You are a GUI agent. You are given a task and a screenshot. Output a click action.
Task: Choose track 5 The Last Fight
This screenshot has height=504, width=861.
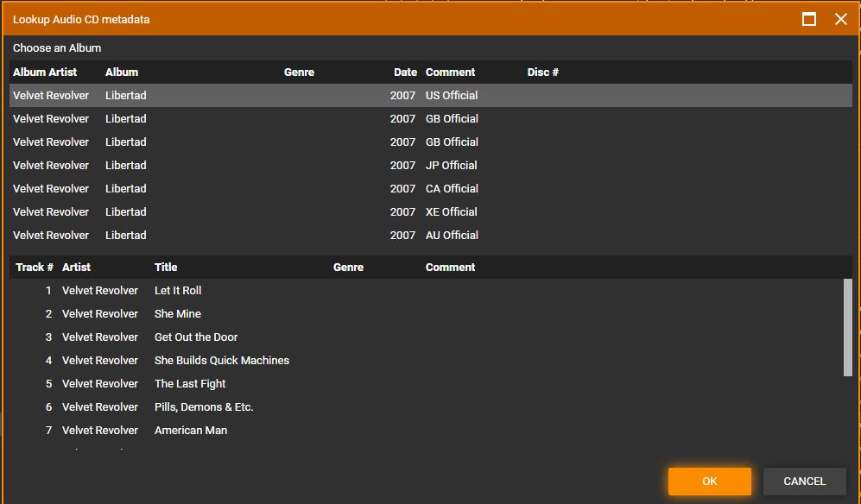(190, 384)
